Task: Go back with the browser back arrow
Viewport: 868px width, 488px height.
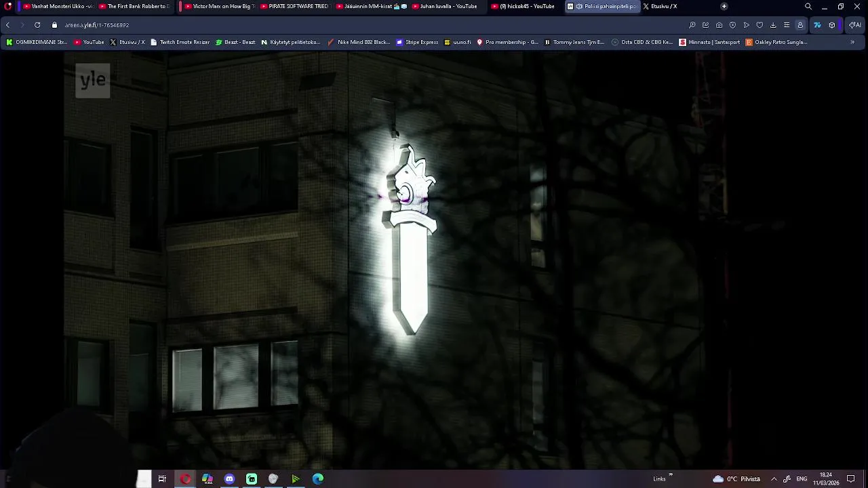Action: pyautogui.click(x=7, y=25)
